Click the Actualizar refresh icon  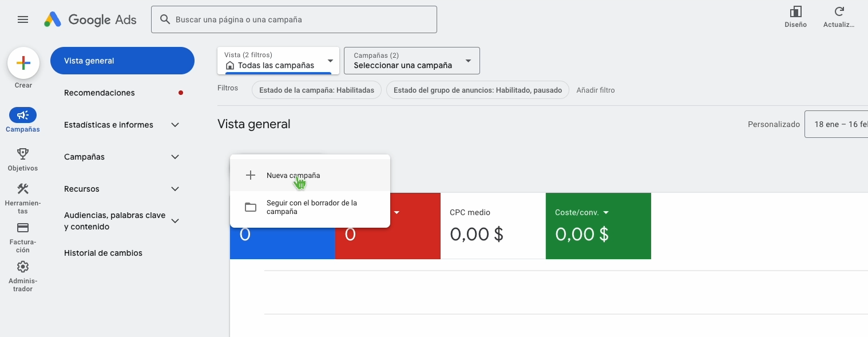[839, 12]
